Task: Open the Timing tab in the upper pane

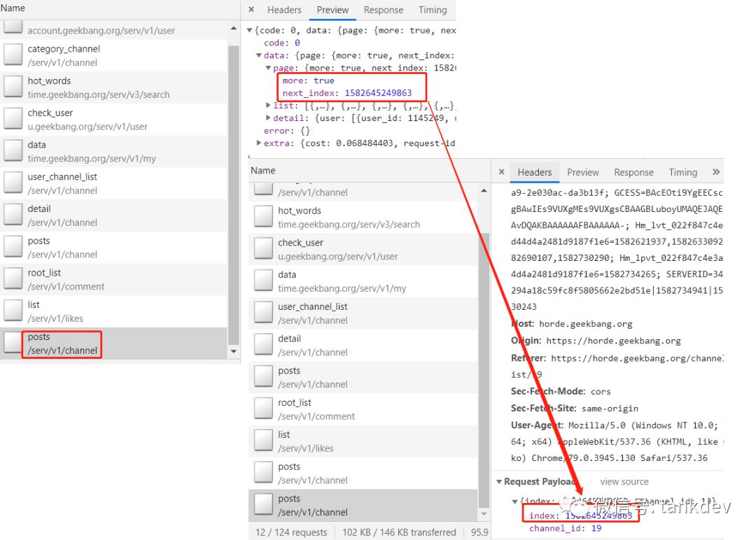Action: [x=433, y=10]
